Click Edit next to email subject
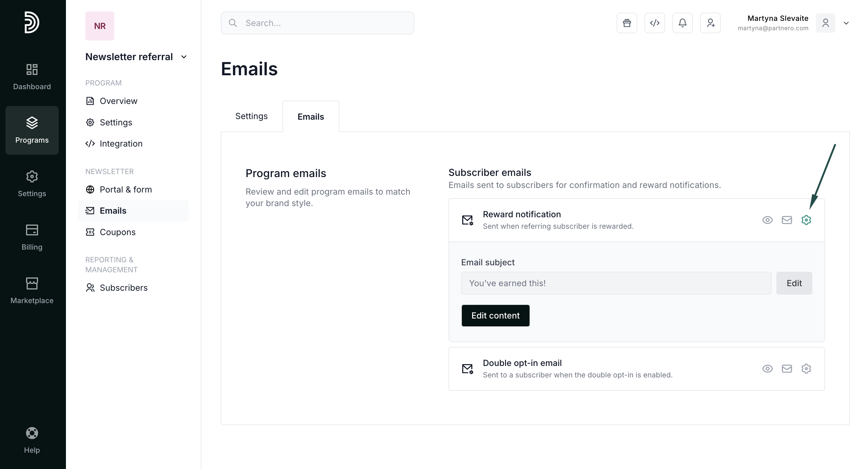 (x=794, y=283)
